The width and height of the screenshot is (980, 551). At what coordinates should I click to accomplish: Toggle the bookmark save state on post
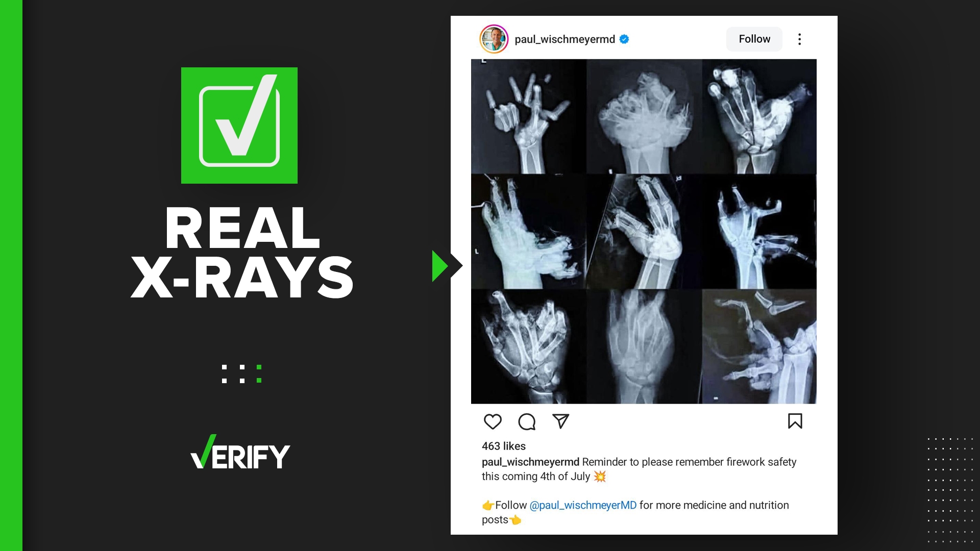point(796,422)
